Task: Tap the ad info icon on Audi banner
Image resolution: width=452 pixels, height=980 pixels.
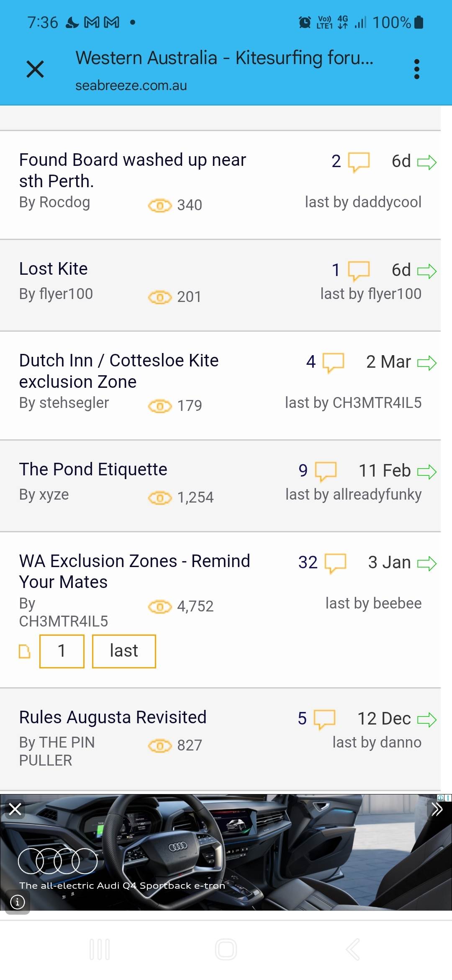Action: (17, 902)
